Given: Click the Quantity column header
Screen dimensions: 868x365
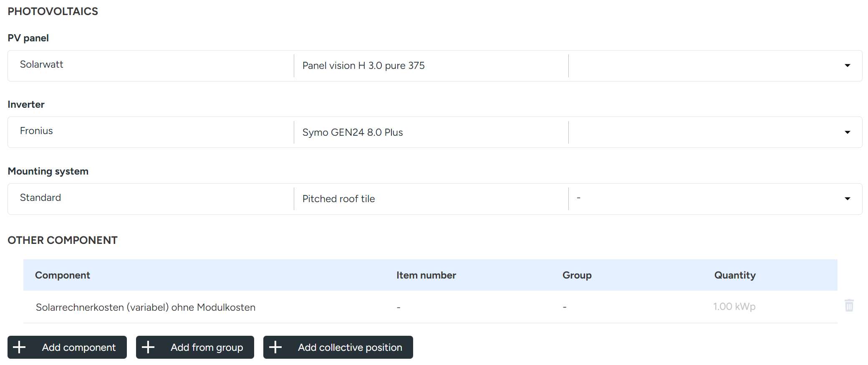Looking at the screenshot, I should pyautogui.click(x=734, y=275).
